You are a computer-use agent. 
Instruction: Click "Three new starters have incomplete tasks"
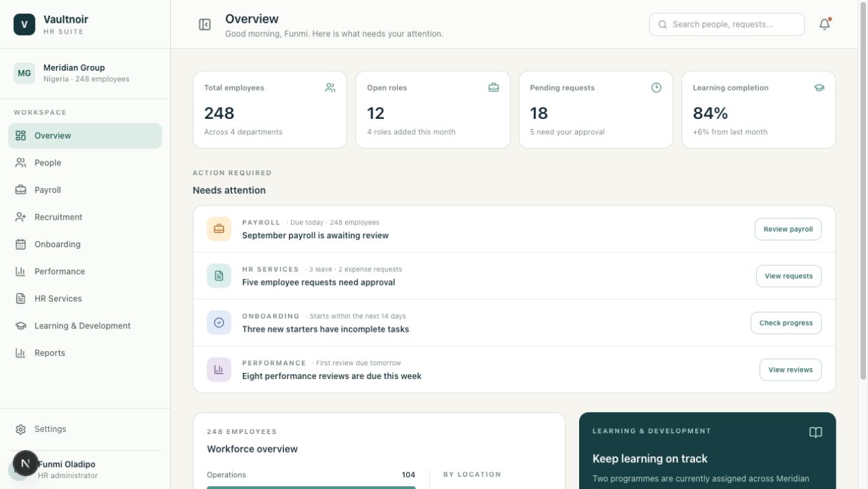(x=325, y=329)
